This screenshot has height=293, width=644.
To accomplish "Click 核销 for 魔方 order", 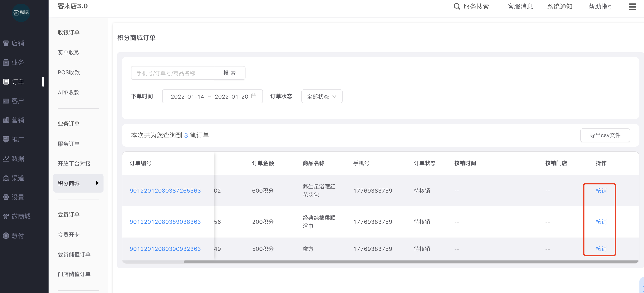I will [601, 249].
